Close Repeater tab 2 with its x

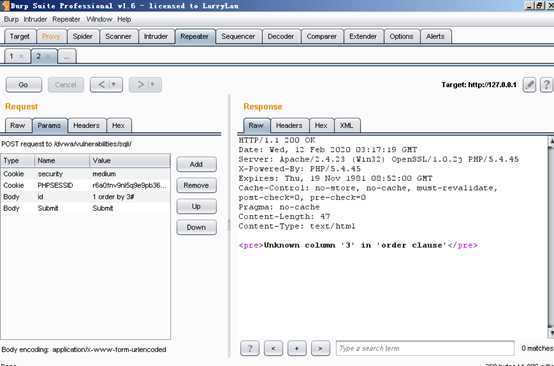[48, 57]
